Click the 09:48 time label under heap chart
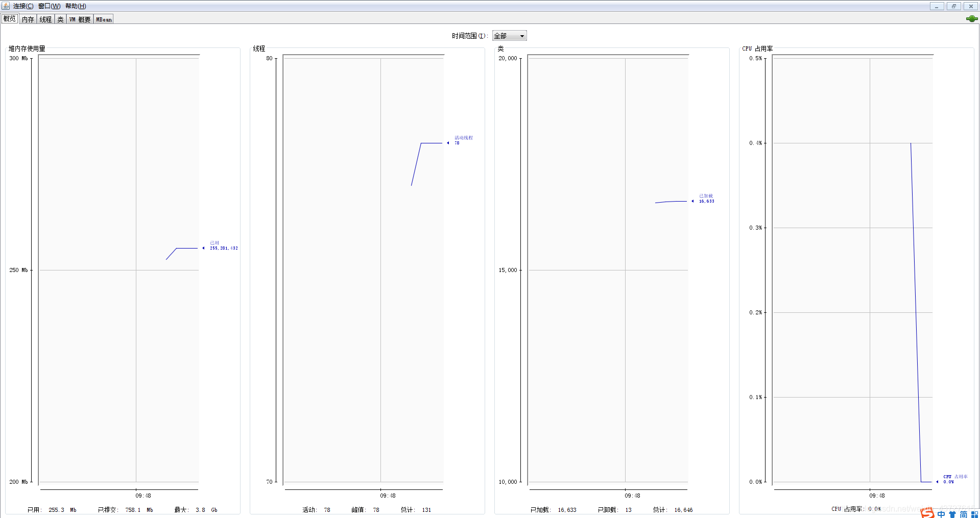980x518 pixels. pos(143,496)
